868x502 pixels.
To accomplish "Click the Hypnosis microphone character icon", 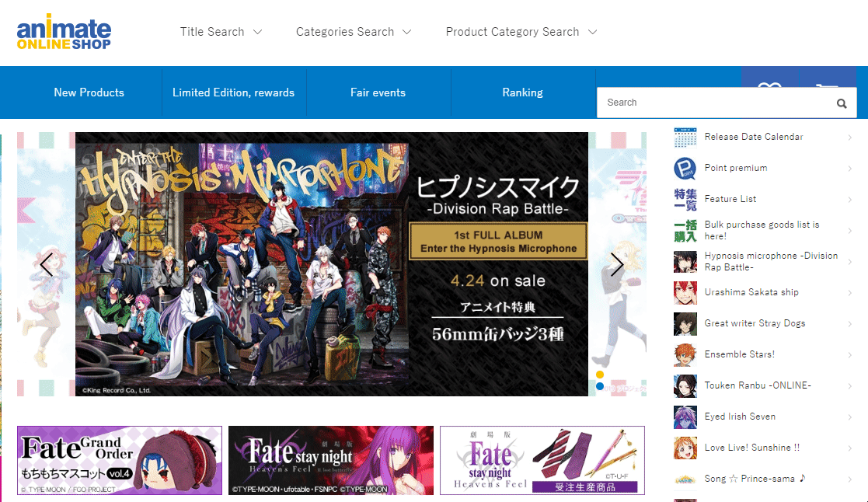I will pos(685,262).
